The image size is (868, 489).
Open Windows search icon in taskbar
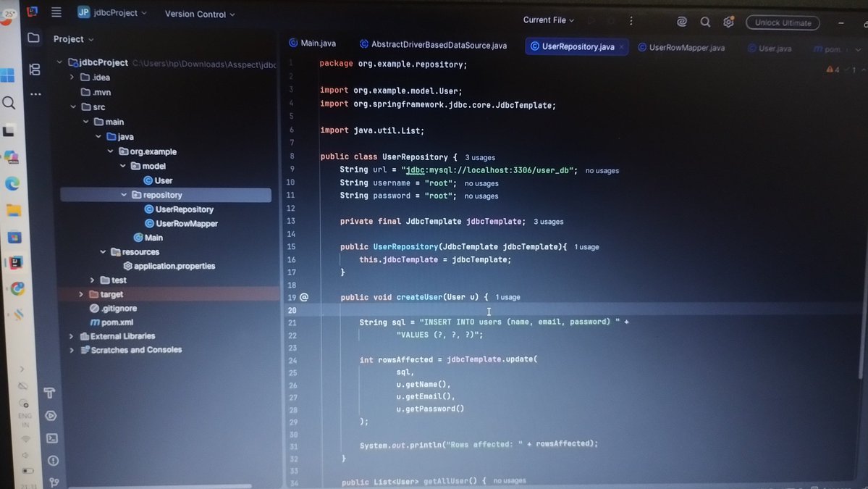click(x=9, y=102)
